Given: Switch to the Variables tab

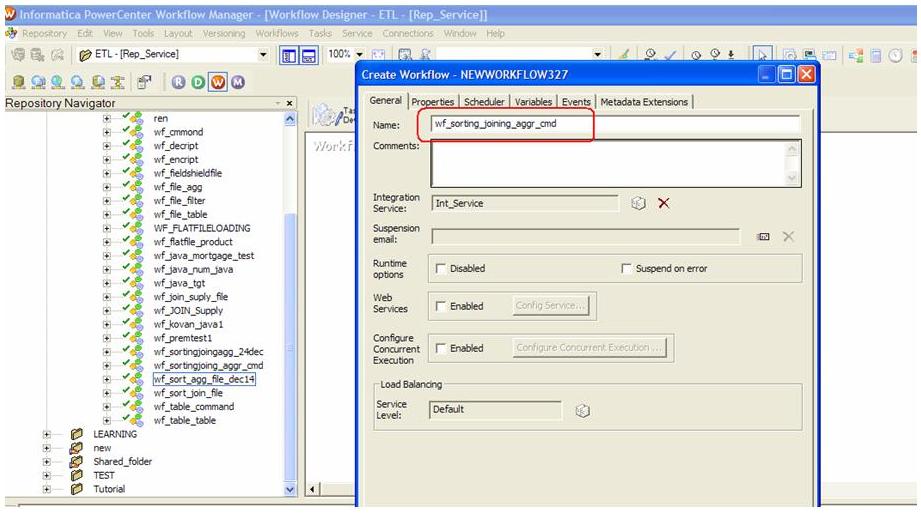Looking at the screenshot, I should 533,102.
